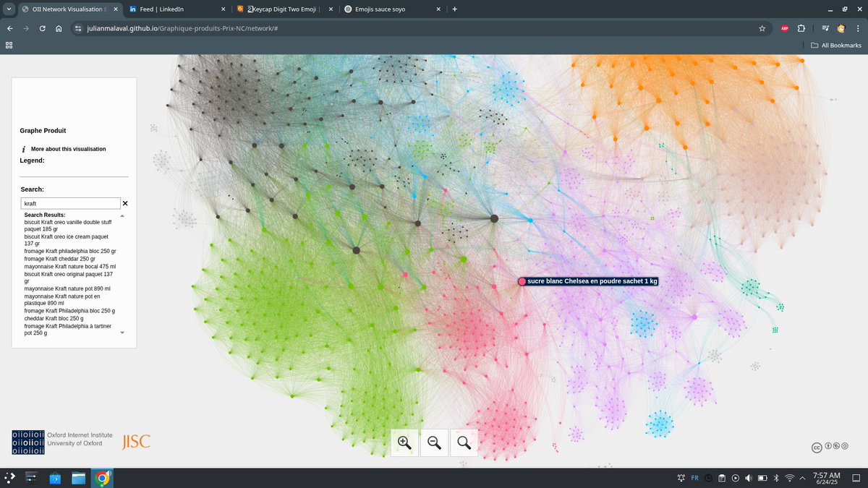Open the application launcher in taskbar
The height and width of the screenshot is (488, 868).
click(10, 478)
